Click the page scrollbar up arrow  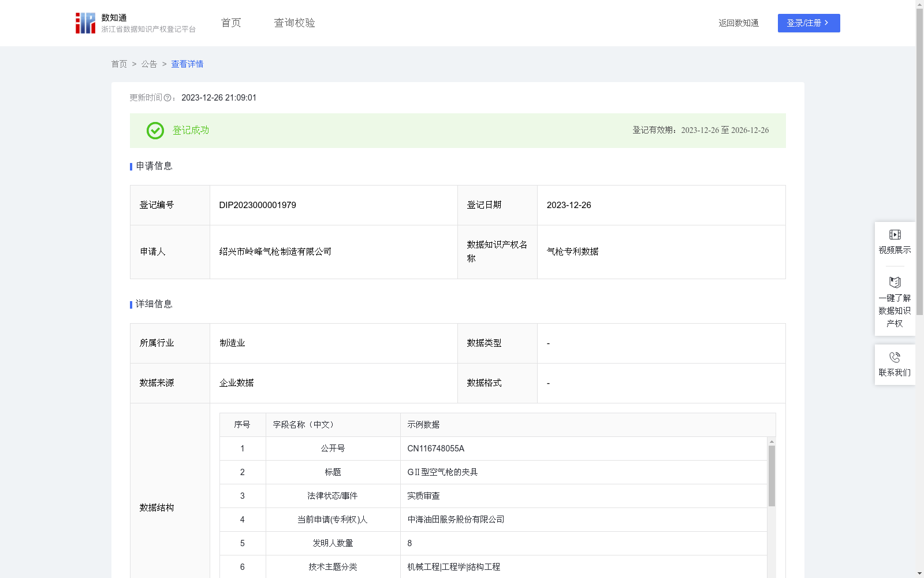pos(919,4)
